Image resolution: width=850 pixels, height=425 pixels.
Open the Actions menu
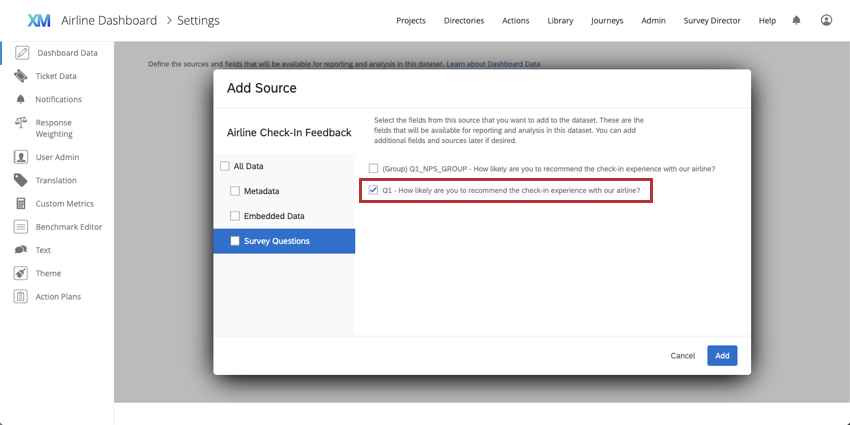pyautogui.click(x=516, y=21)
